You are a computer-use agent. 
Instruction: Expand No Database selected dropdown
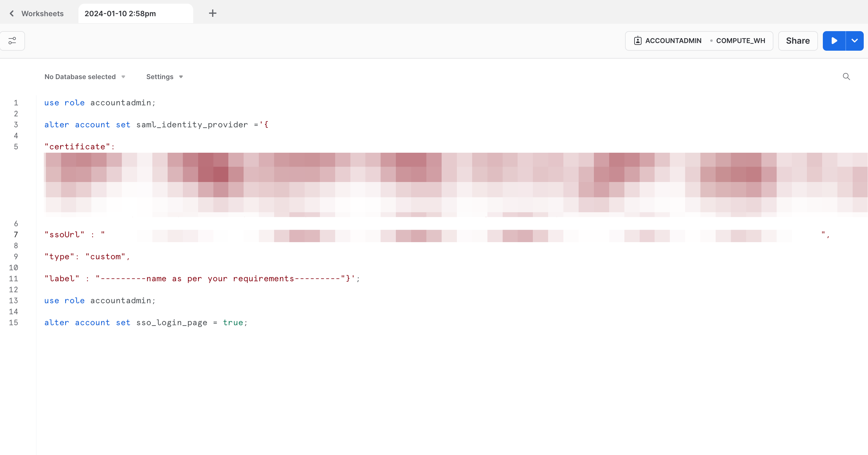(85, 77)
